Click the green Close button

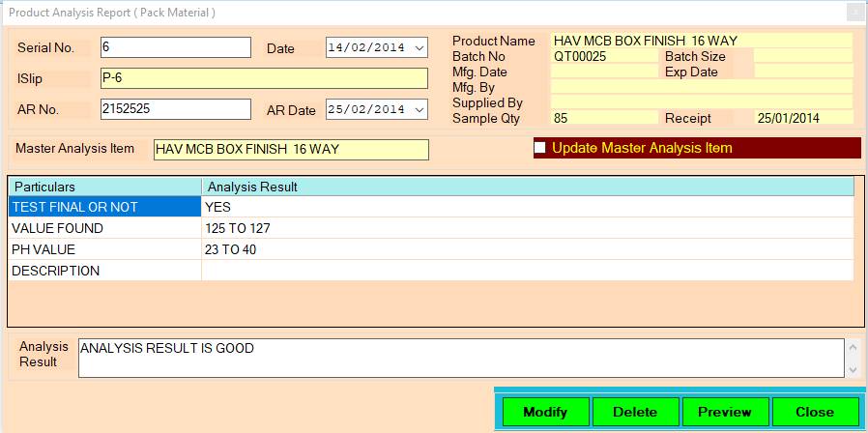click(x=814, y=412)
